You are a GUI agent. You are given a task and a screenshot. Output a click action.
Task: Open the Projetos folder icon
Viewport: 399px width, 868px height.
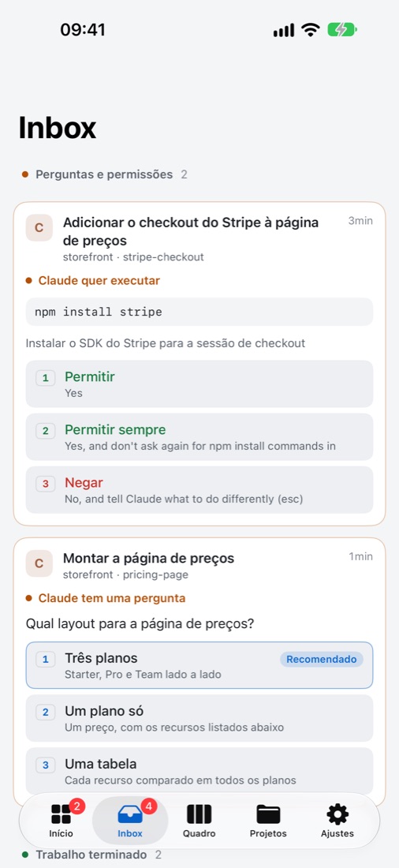tap(268, 814)
